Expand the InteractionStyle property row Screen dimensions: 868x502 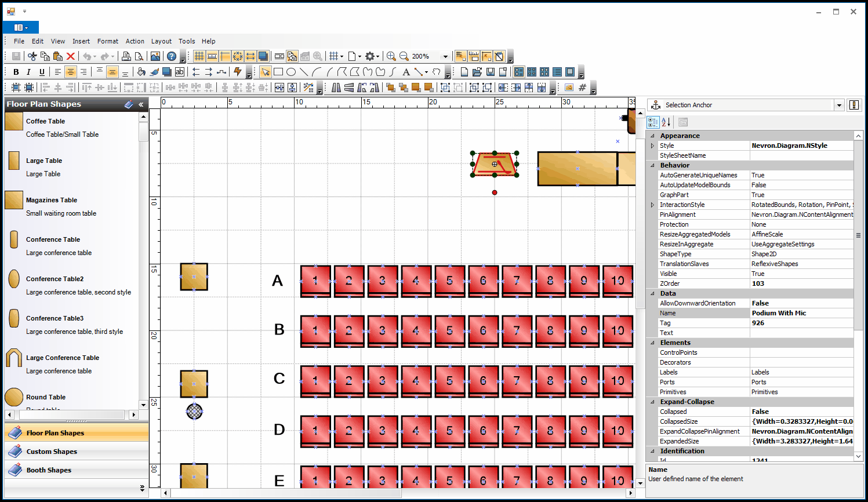tap(652, 205)
